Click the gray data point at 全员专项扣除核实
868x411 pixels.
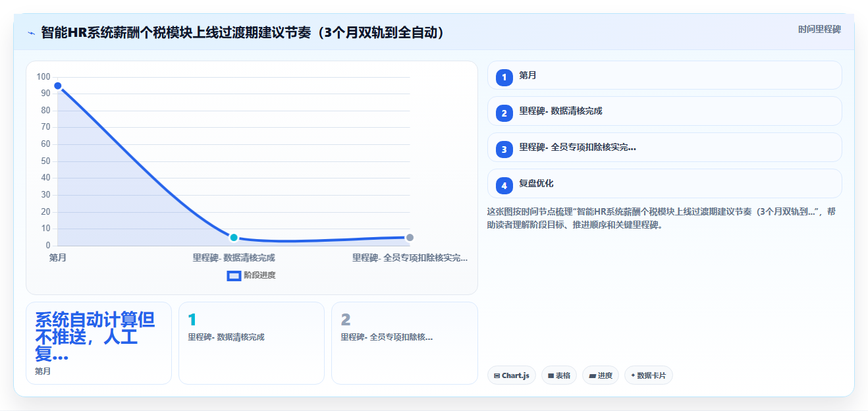click(x=410, y=237)
